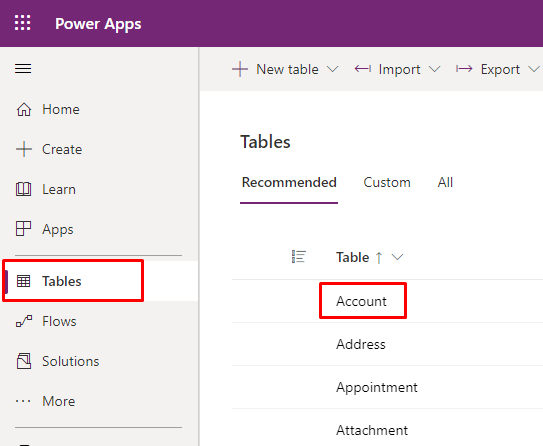543x446 pixels.
Task: Collapse the left navigation hamburger menu
Action: point(23,69)
